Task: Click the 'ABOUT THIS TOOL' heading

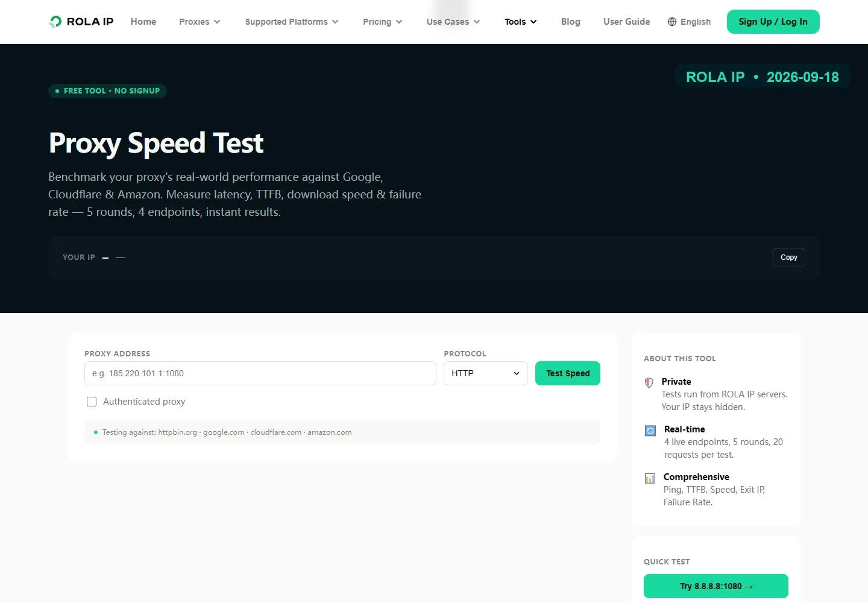Action: click(680, 359)
